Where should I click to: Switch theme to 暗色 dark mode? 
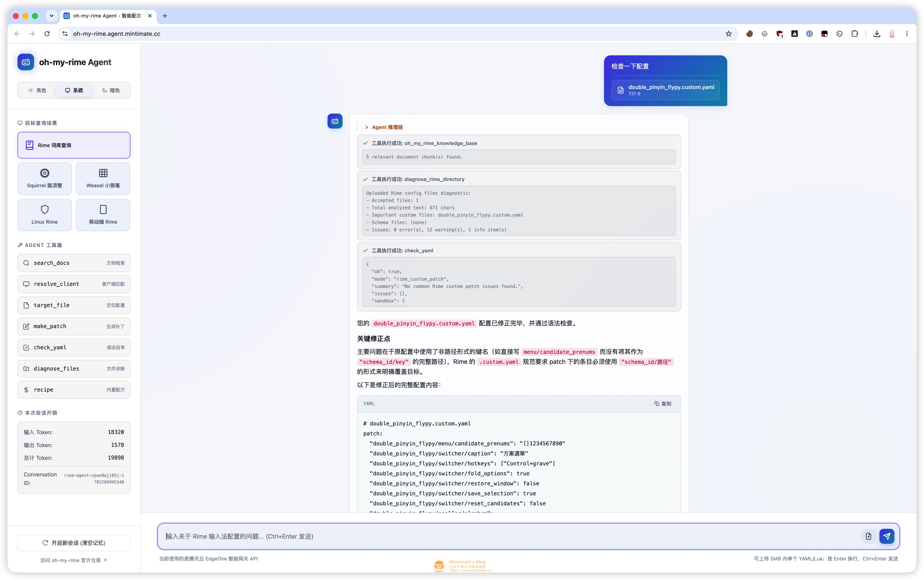click(x=111, y=90)
